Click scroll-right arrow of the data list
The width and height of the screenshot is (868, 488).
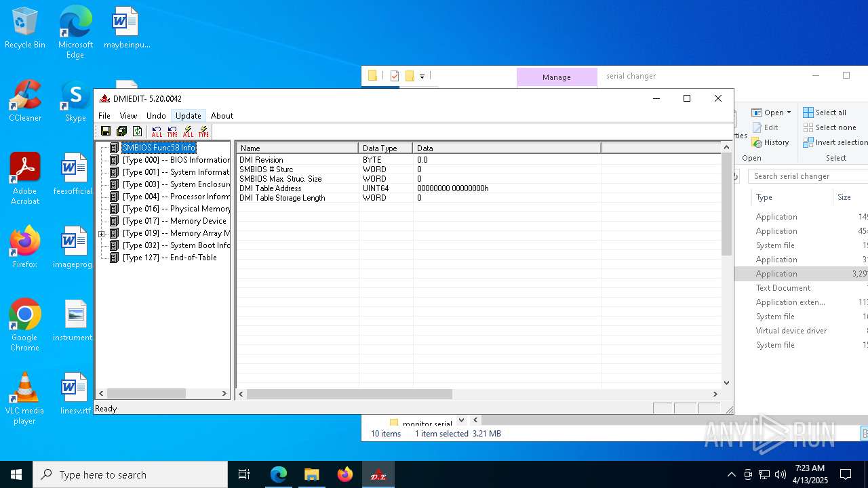(x=715, y=393)
